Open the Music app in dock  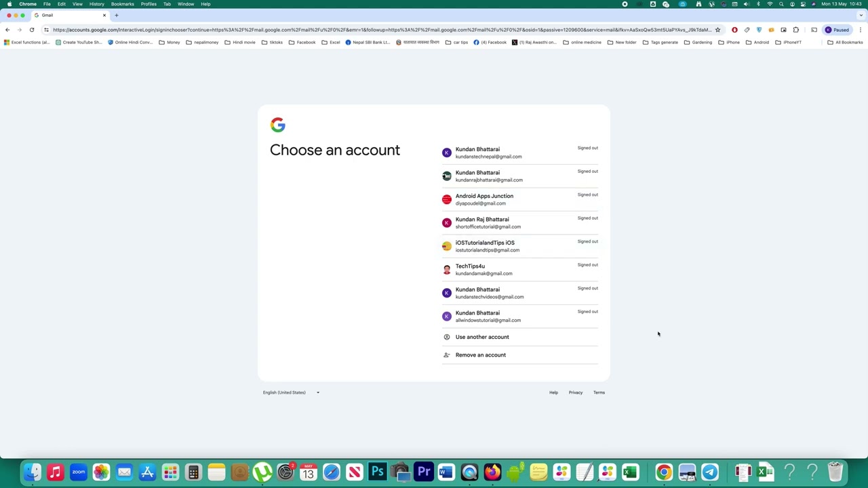(x=55, y=472)
